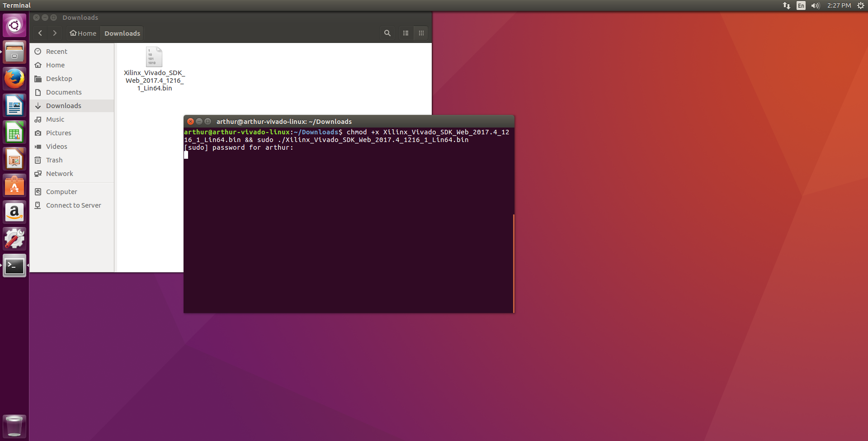This screenshot has width=868, height=441.
Task: Click the terminal scrollbar
Action: pos(514,263)
